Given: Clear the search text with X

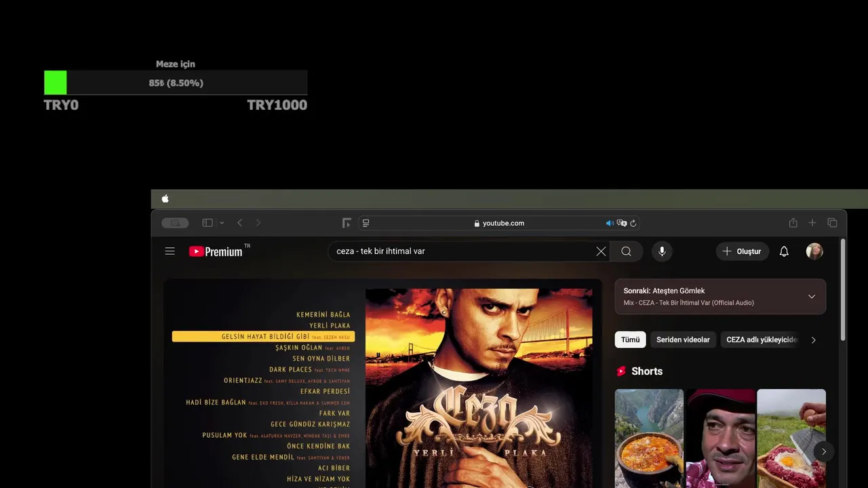Looking at the screenshot, I should tap(601, 251).
